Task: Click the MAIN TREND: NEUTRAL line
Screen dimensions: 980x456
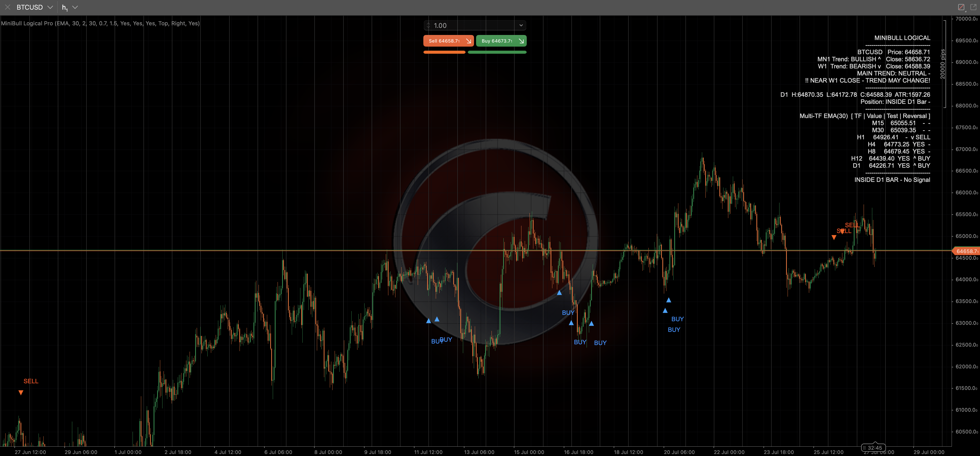Action: tap(893, 73)
